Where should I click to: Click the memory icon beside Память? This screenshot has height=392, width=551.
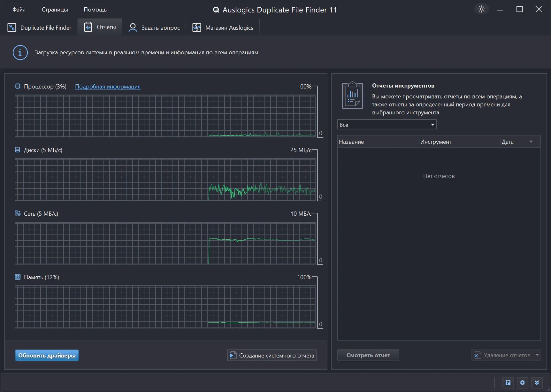click(18, 277)
